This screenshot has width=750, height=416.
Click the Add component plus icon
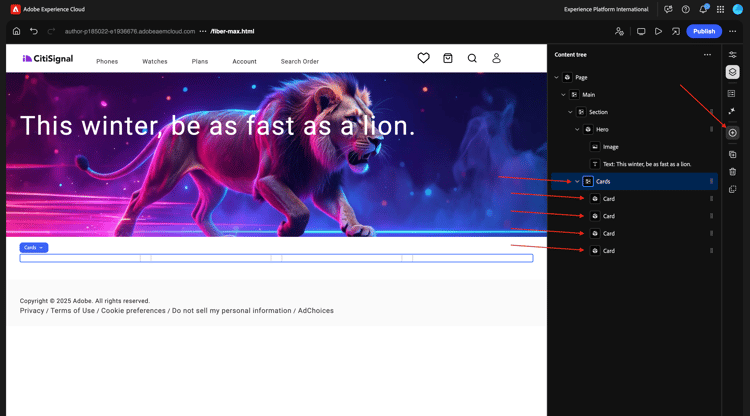(732, 133)
